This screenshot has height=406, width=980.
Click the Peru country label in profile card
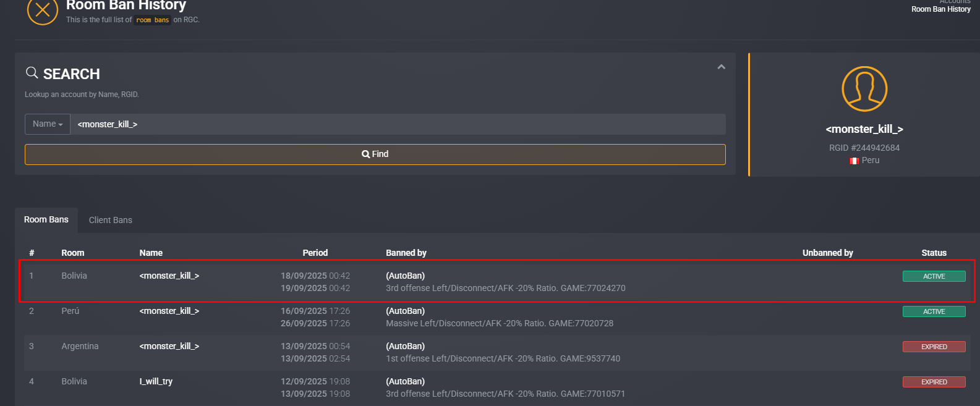[x=871, y=160]
